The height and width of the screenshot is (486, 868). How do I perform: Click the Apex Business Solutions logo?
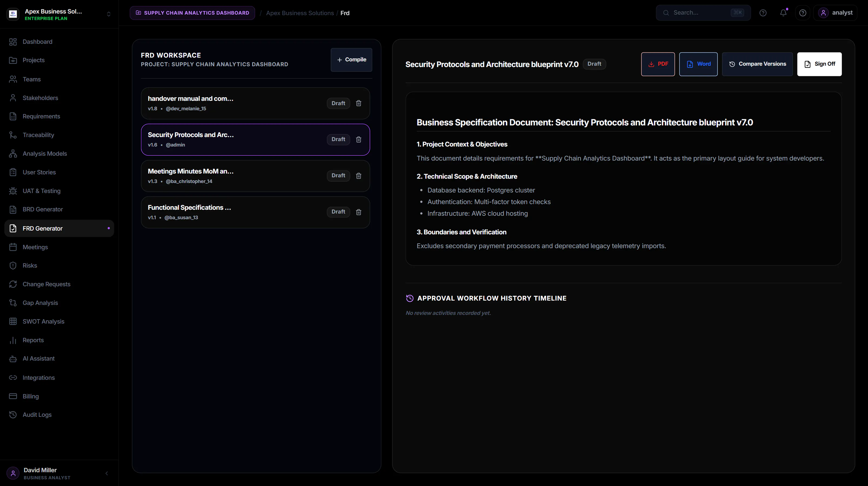13,14
